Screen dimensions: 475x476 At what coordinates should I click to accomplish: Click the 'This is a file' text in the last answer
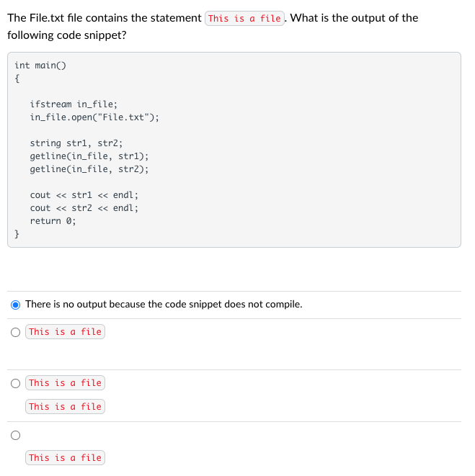[x=65, y=458]
